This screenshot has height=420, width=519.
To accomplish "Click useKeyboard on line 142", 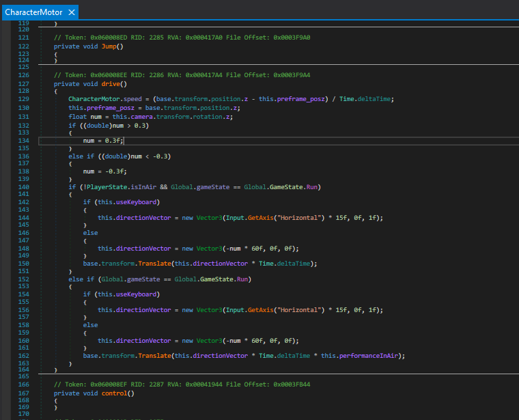I will point(136,202).
